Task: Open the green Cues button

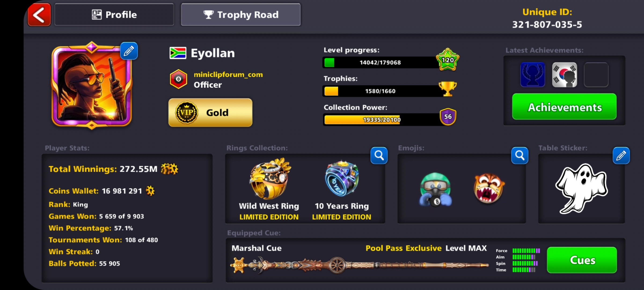Action: point(582,260)
